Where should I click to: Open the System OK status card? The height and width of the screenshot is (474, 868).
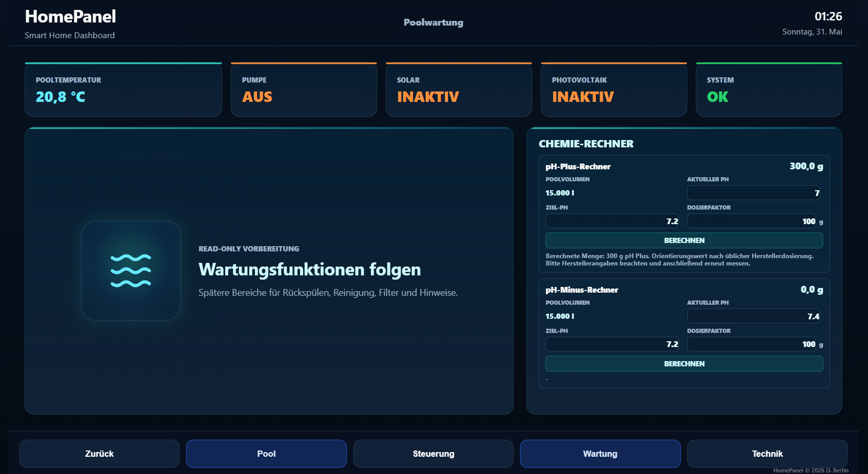tap(769, 90)
